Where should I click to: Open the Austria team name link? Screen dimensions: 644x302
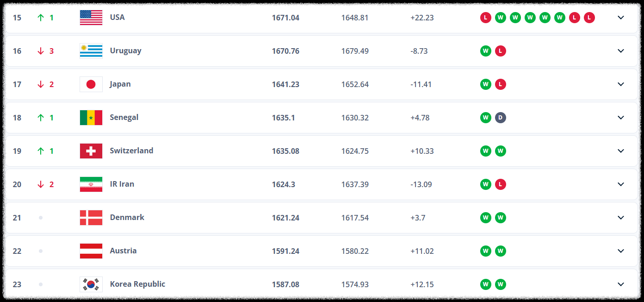coord(123,251)
